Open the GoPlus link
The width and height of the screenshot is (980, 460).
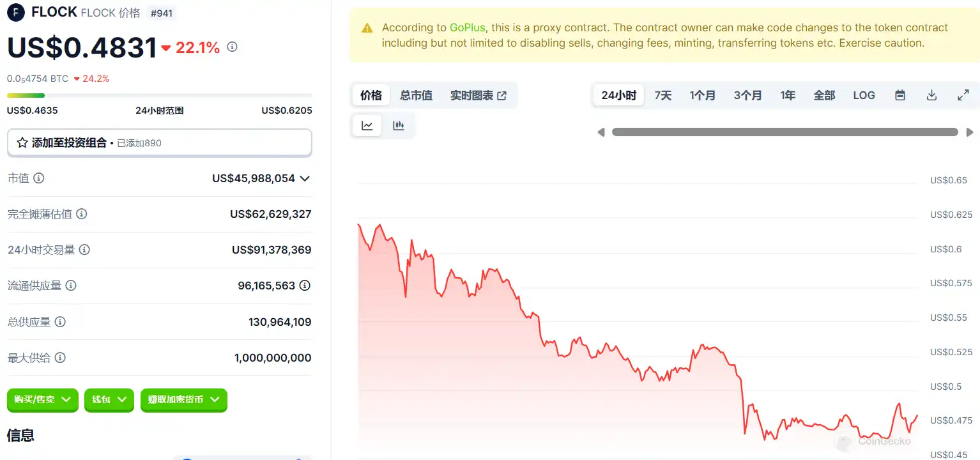point(467,27)
